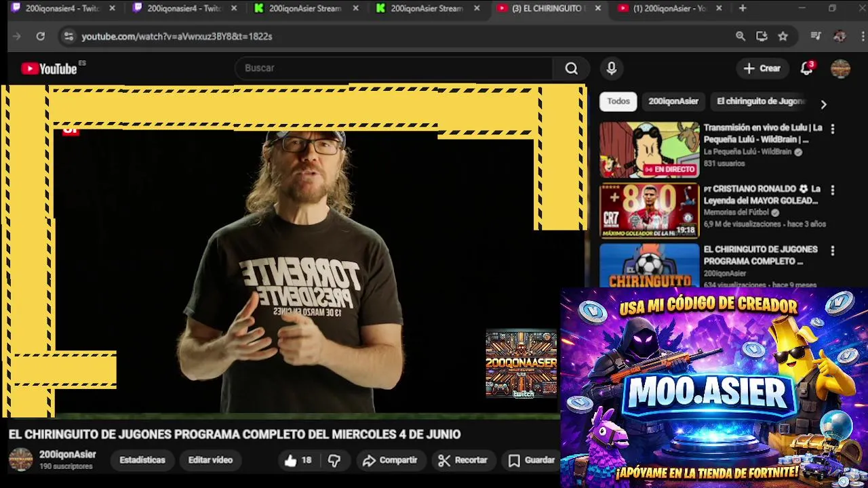Like the video with thumbs up

coord(298,460)
